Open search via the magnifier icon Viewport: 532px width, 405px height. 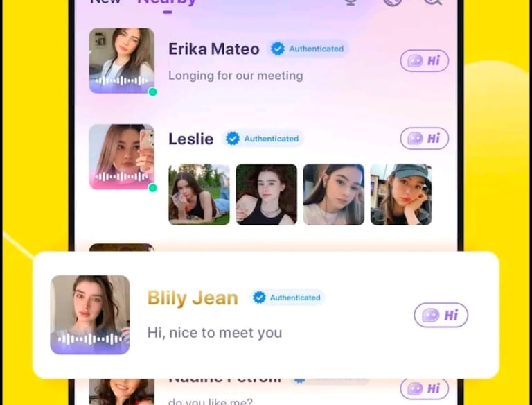[x=432, y=1]
